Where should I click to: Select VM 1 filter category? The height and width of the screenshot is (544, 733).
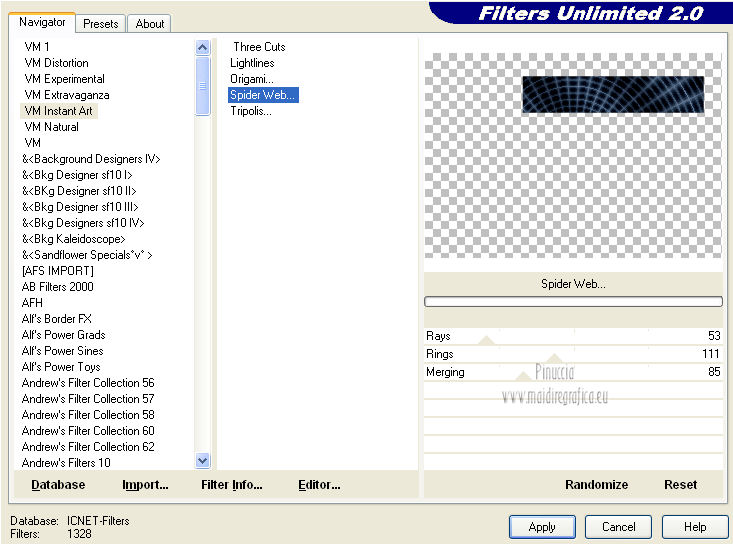pos(37,47)
